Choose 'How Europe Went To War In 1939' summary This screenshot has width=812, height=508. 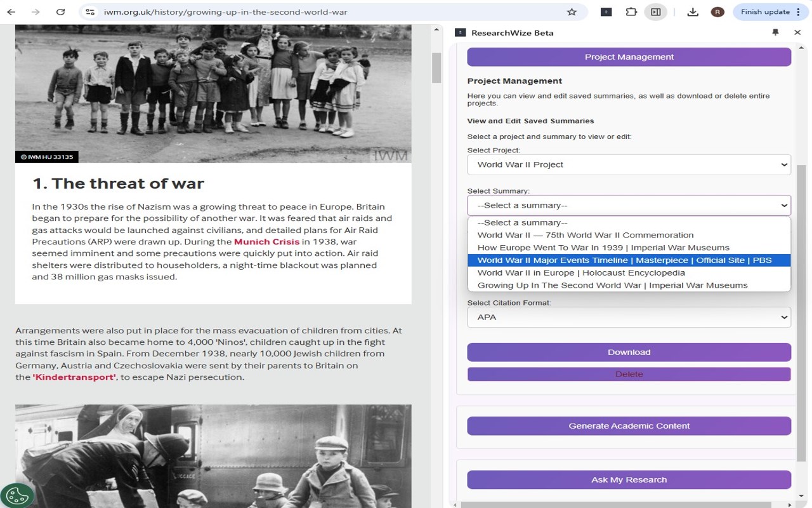pos(629,248)
